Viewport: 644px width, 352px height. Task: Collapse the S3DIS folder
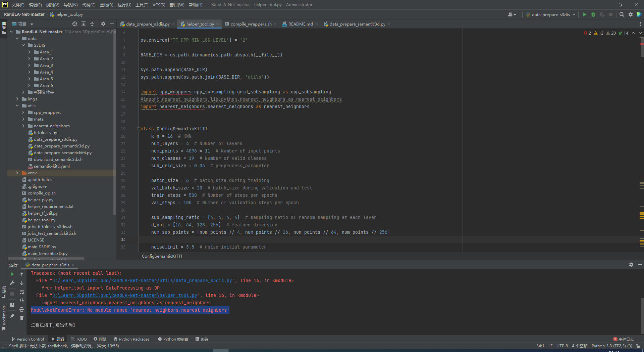pos(23,45)
